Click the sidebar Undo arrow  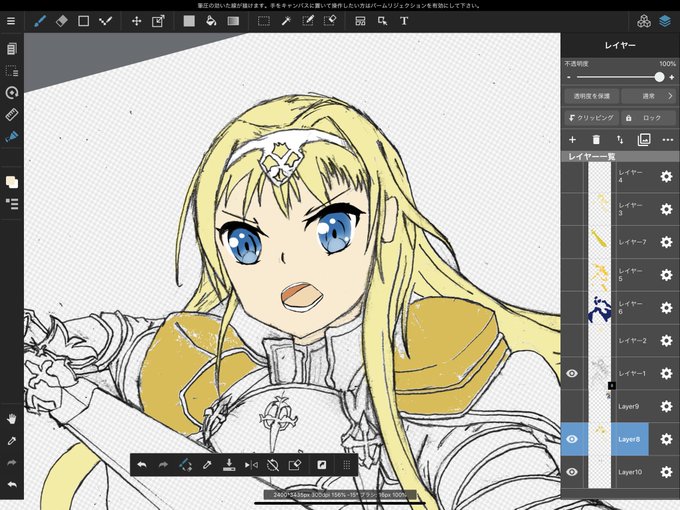(12, 484)
